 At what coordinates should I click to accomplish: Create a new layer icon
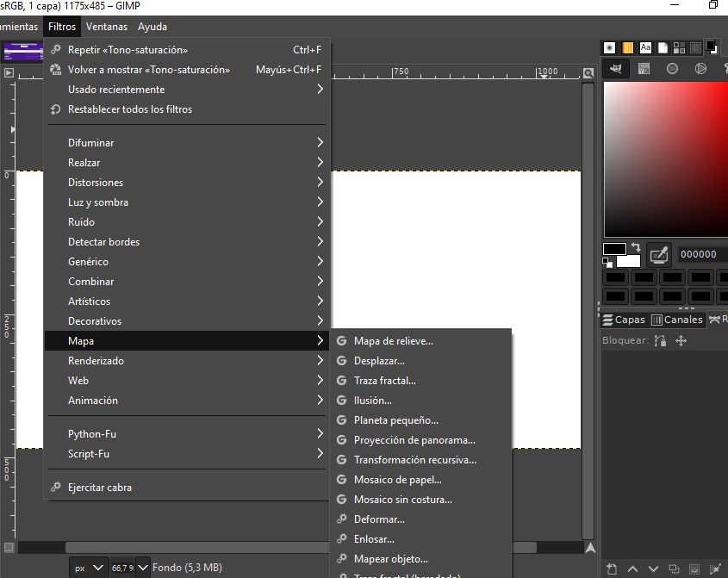(x=612, y=569)
